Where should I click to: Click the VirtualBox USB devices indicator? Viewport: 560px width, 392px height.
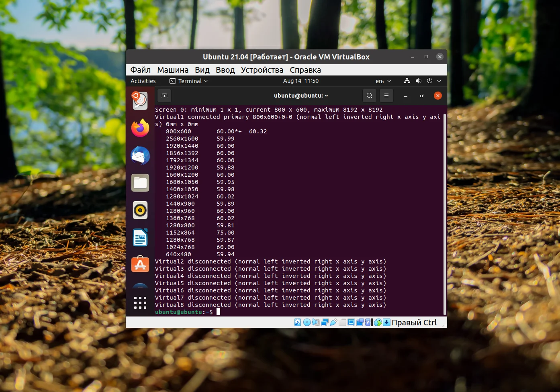(x=333, y=322)
